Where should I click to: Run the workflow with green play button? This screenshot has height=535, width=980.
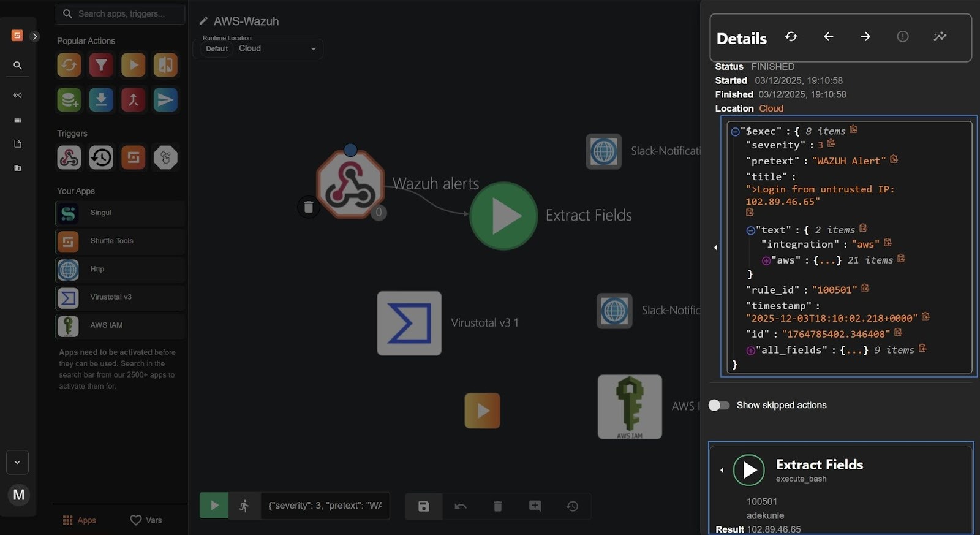(x=214, y=506)
